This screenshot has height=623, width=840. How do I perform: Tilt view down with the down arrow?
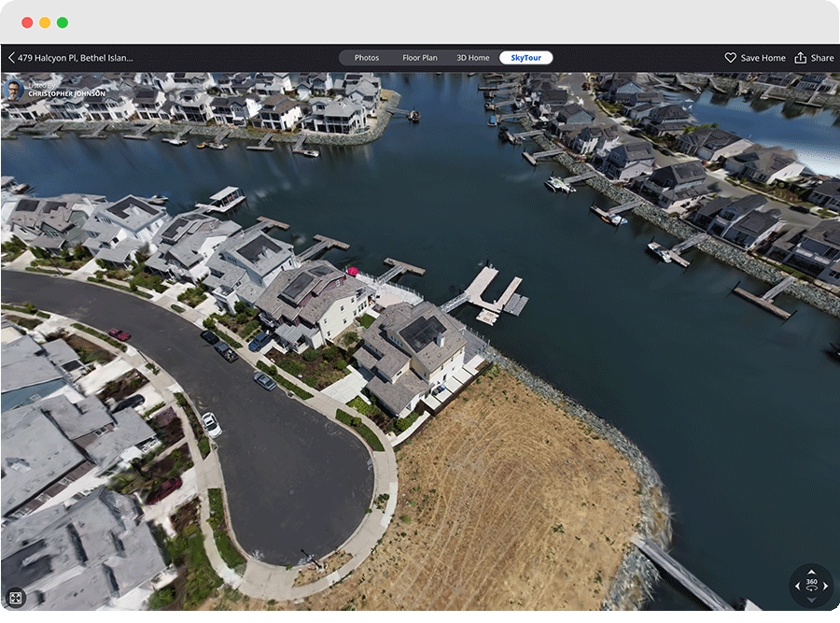[x=811, y=602]
